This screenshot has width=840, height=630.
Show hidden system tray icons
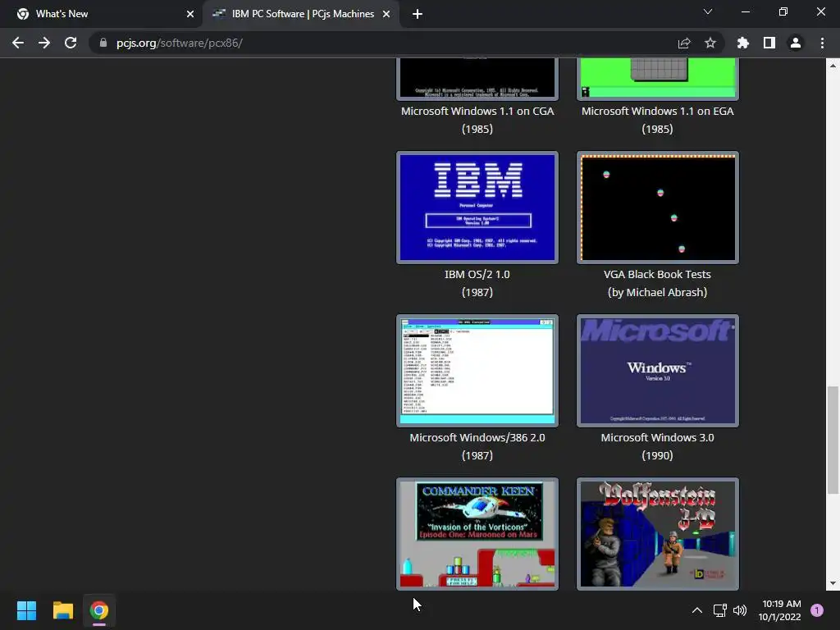point(697,610)
